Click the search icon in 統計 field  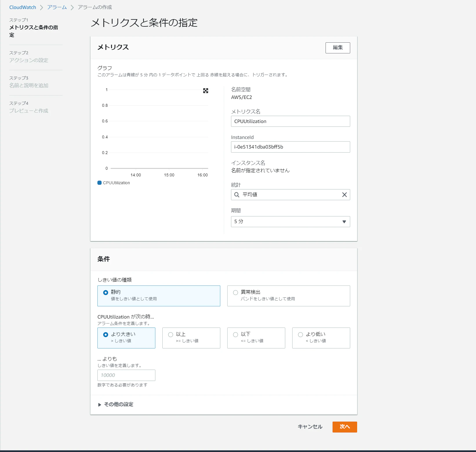(x=237, y=195)
